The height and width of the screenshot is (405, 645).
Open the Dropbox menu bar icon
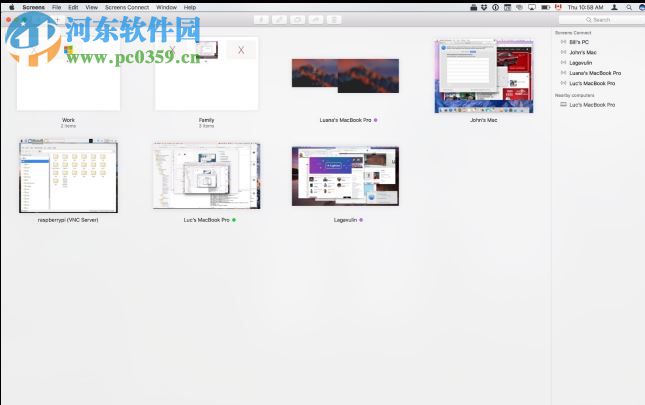pos(484,7)
